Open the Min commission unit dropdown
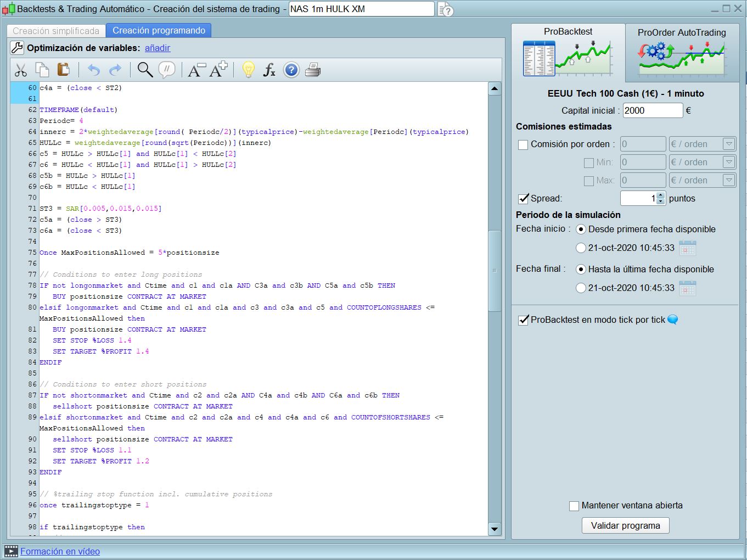The height and width of the screenshot is (560, 747). click(729, 163)
